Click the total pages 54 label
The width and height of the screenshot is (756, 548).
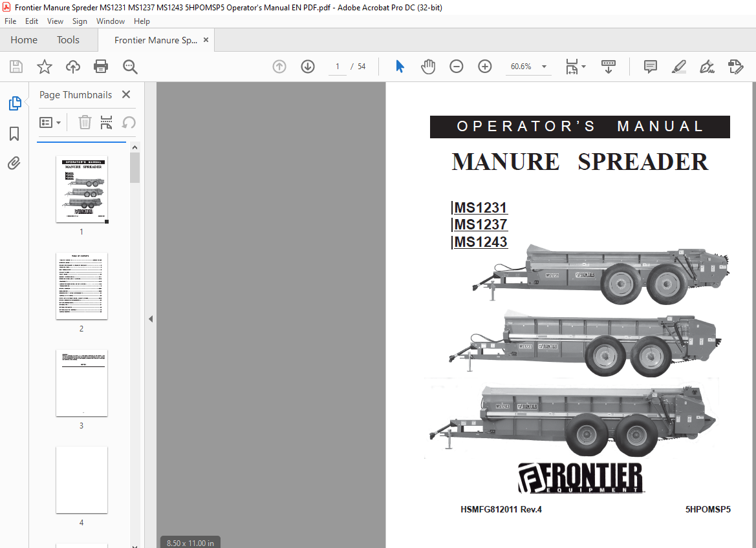point(362,67)
